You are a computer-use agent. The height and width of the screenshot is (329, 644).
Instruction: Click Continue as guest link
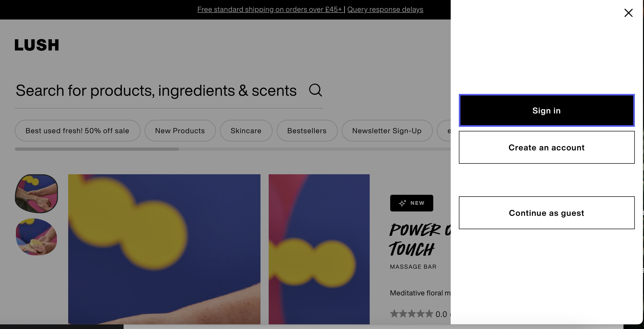click(x=547, y=212)
